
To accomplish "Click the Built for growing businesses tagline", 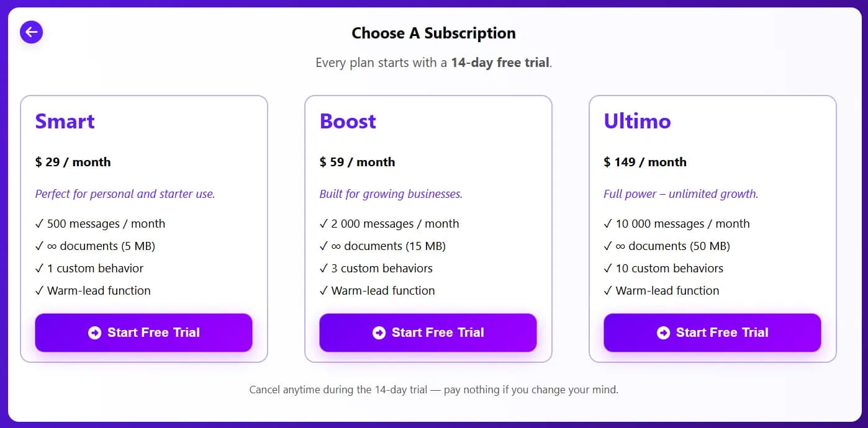I will pyautogui.click(x=391, y=194).
